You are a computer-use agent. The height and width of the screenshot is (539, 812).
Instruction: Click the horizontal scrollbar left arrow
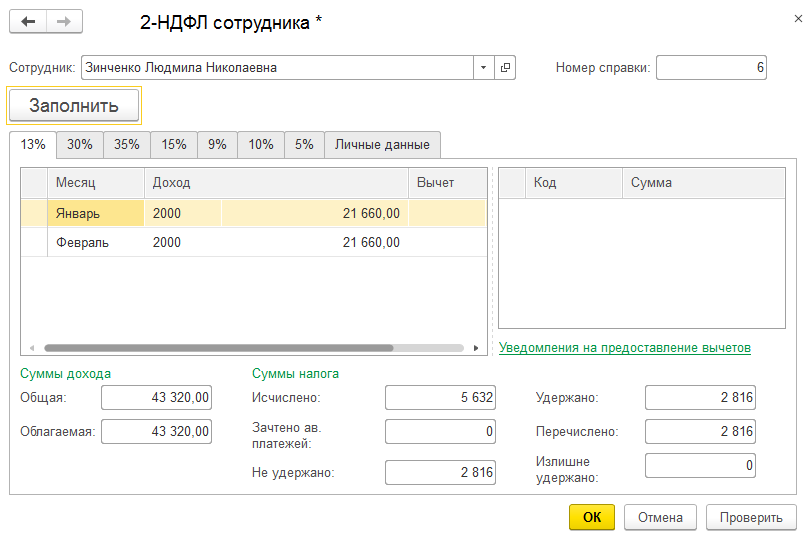pos(32,348)
